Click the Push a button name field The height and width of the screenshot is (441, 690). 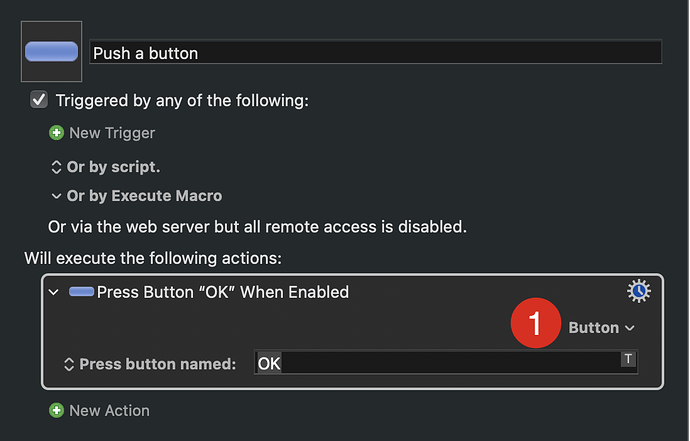(375, 52)
